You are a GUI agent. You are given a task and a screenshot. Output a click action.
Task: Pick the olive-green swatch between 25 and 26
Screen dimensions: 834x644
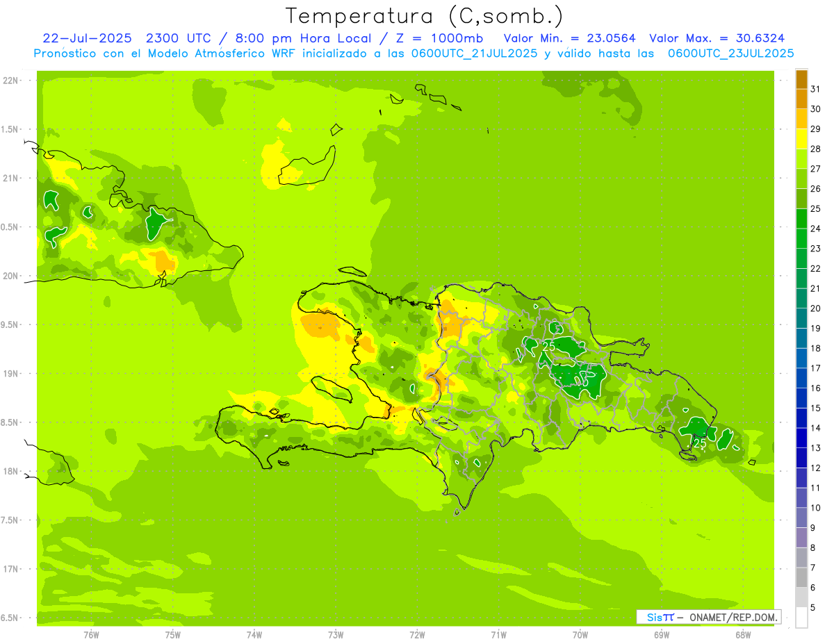[x=801, y=199]
